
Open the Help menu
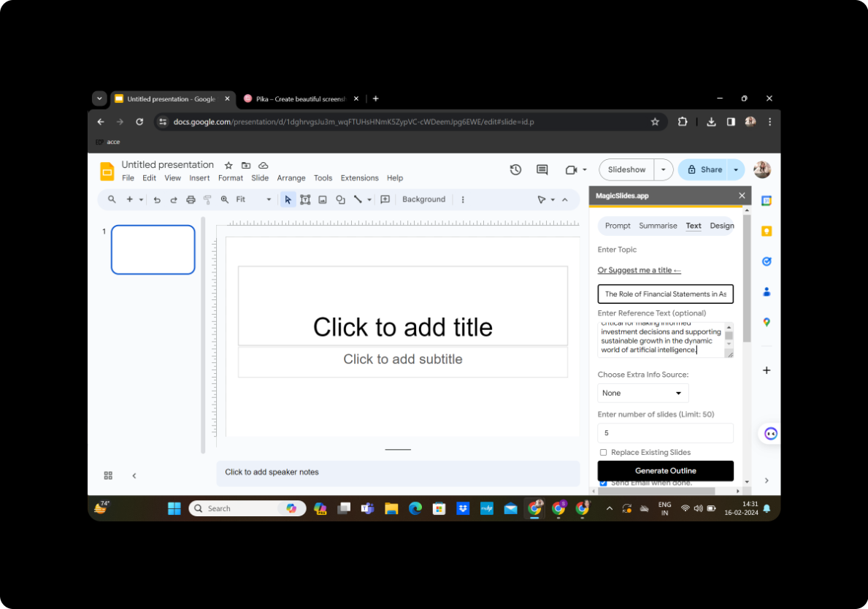click(395, 177)
